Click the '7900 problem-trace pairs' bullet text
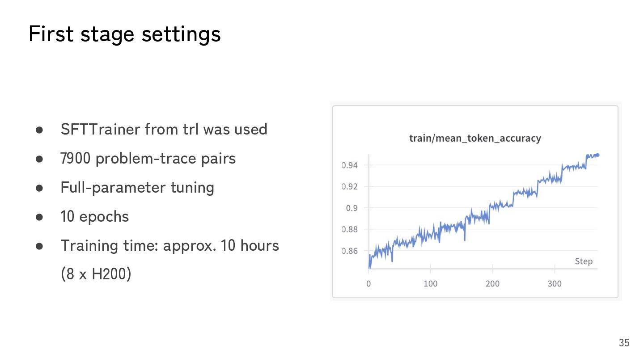 [148, 159]
